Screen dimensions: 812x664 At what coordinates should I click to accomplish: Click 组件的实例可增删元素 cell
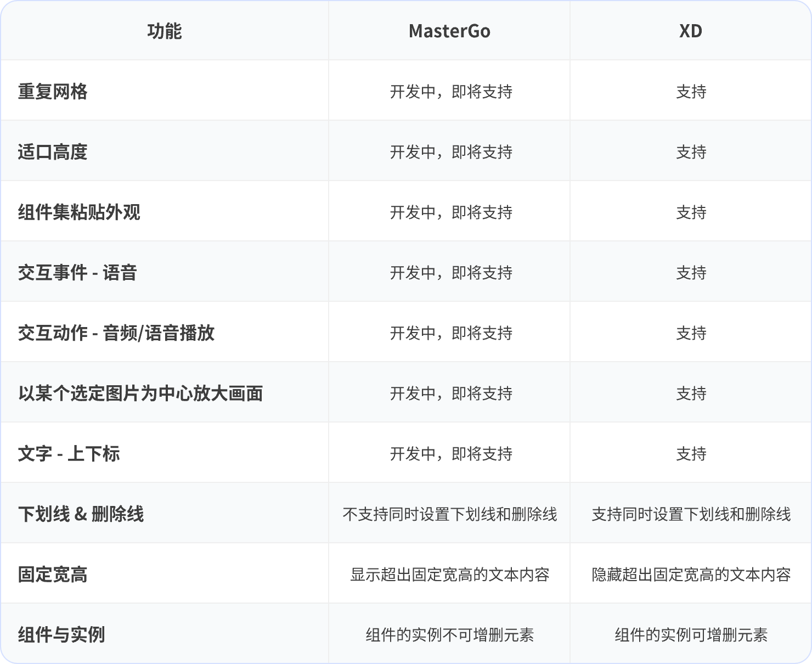[x=691, y=634]
